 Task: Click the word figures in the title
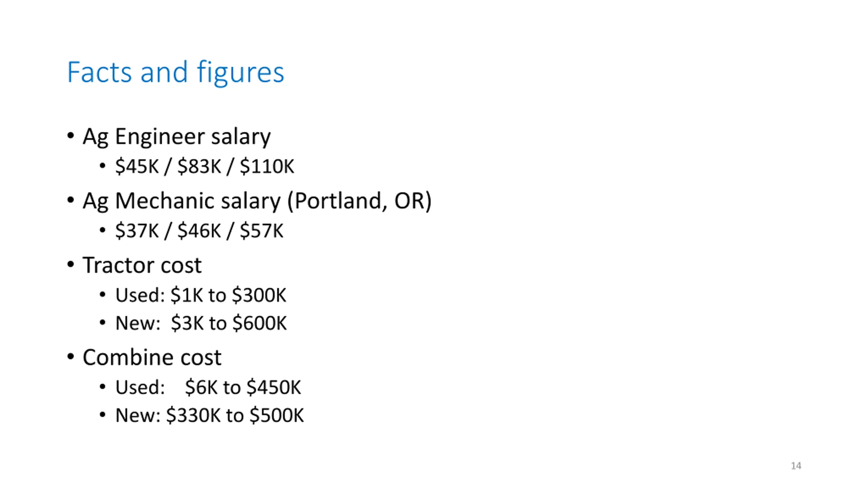tap(240, 73)
